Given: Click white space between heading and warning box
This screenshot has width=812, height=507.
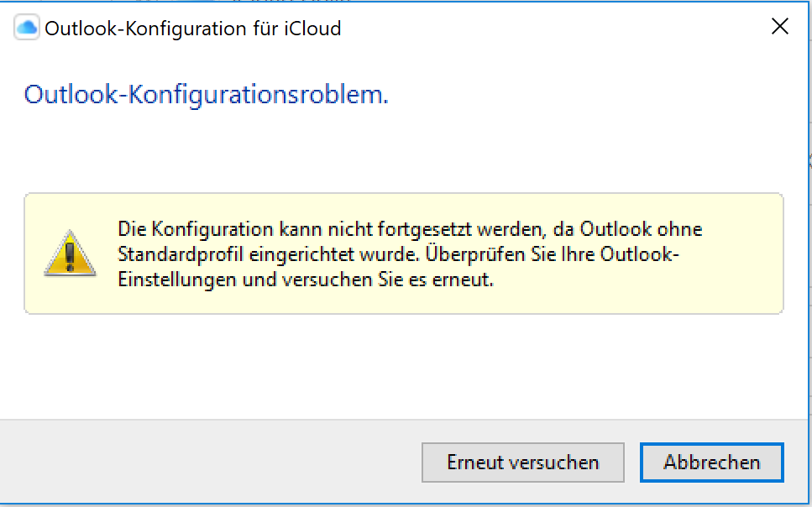Looking at the screenshot, I should coord(403,151).
